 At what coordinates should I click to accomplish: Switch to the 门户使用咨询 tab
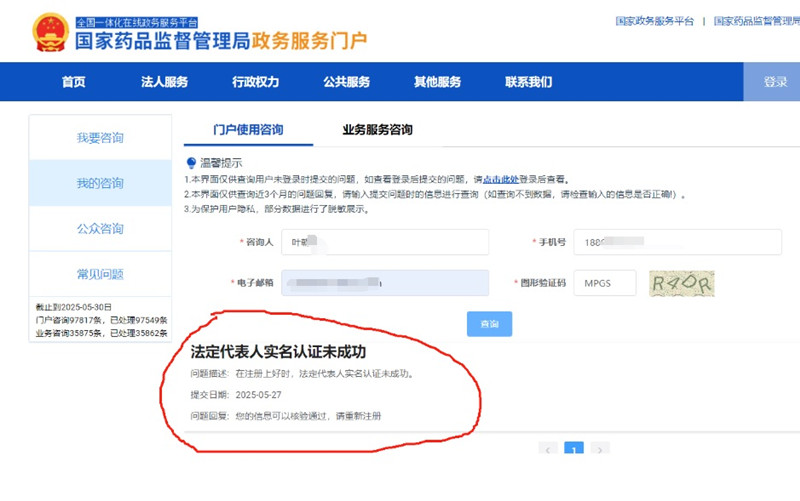[248, 130]
